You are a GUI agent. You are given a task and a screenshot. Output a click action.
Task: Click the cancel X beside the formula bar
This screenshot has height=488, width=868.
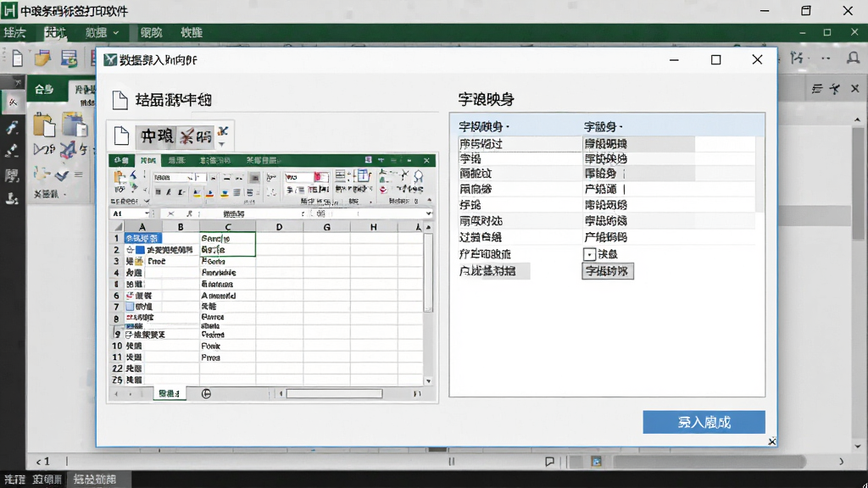click(x=170, y=213)
